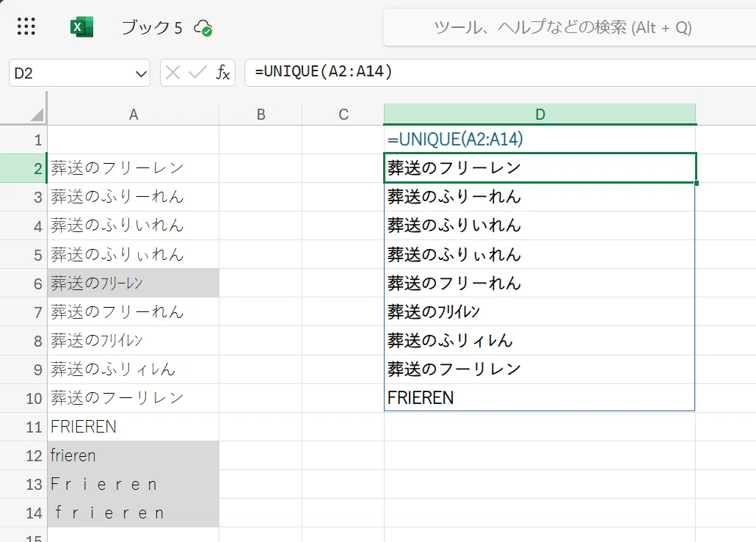Click cell A3 葬送のふりーれん
The image size is (756, 542).
pos(134,197)
